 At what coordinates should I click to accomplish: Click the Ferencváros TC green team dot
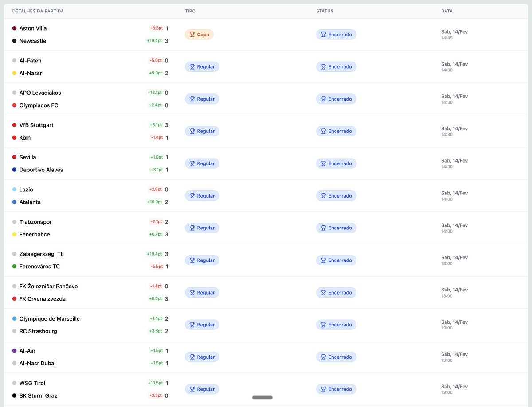(15, 267)
